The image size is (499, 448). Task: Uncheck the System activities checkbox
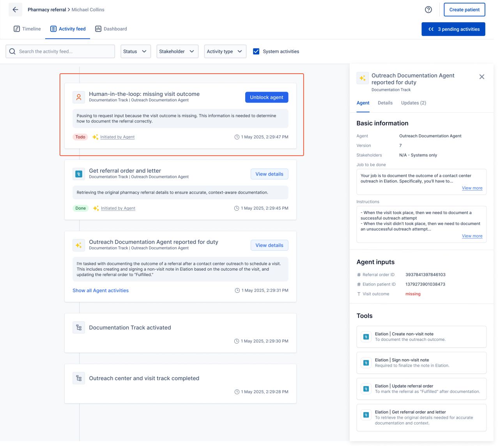256,51
